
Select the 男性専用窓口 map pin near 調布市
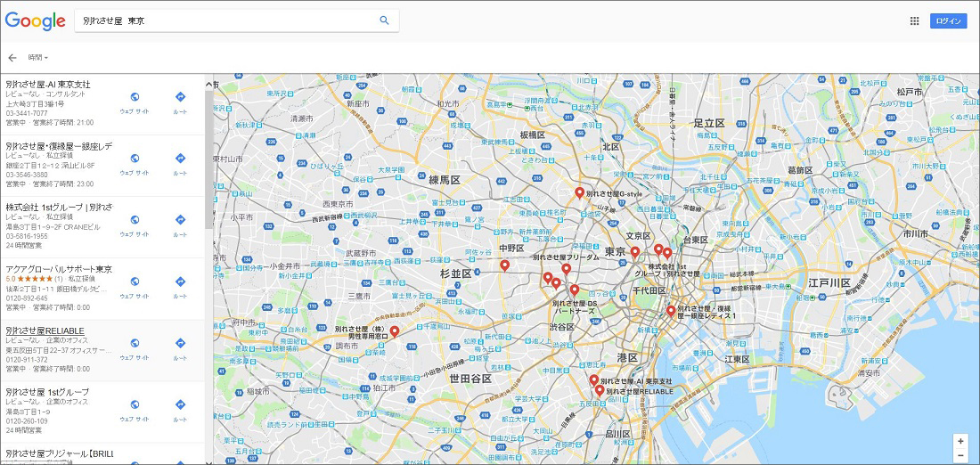pyautogui.click(x=395, y=332)
